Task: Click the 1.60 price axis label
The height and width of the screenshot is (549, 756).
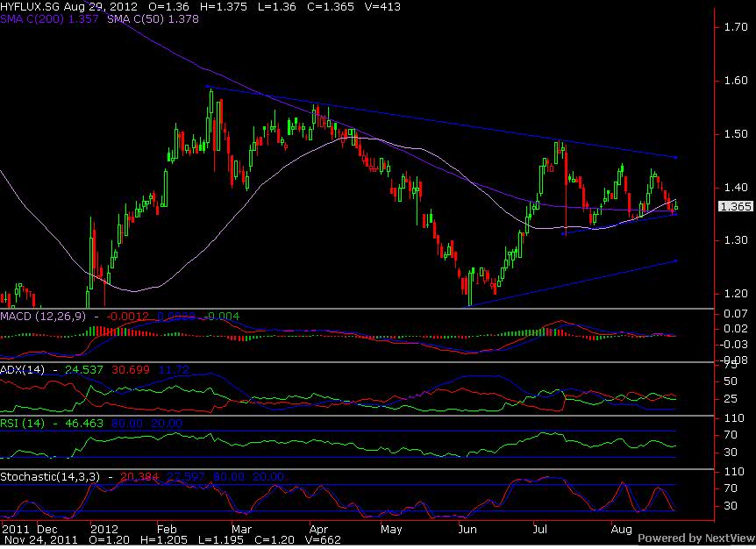Action: [x=736, y=81]
